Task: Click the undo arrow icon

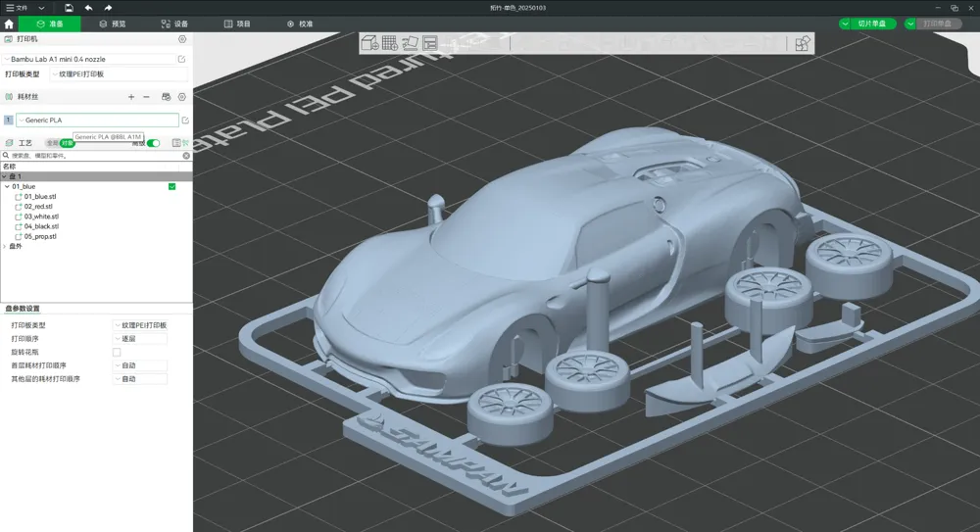Action: pos(88,8)
